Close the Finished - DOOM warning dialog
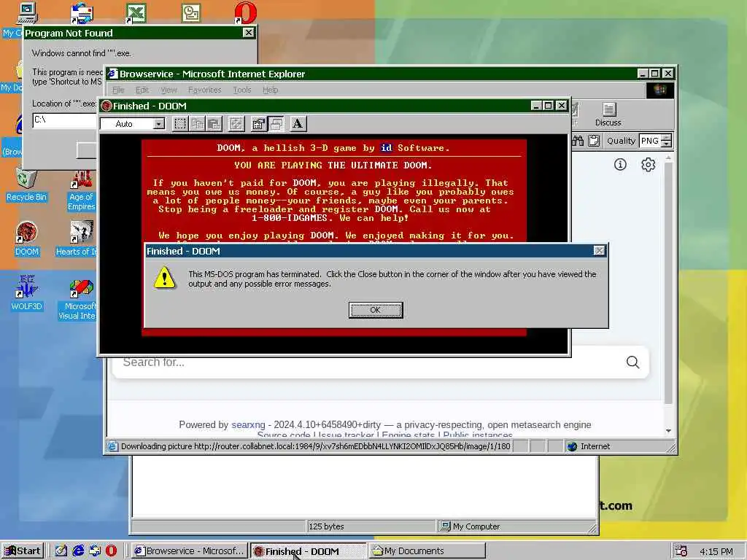Screen dimensions: 747x560 (x=599, y=251)
